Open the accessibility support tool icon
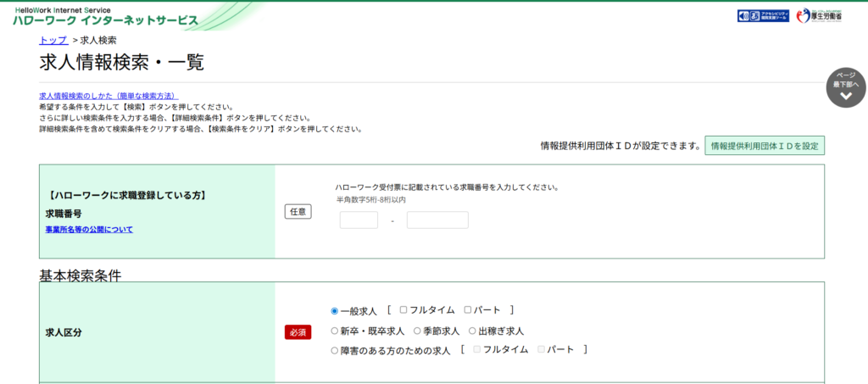The height and width of the screenshot is (384, 868). tap(763, 16)
